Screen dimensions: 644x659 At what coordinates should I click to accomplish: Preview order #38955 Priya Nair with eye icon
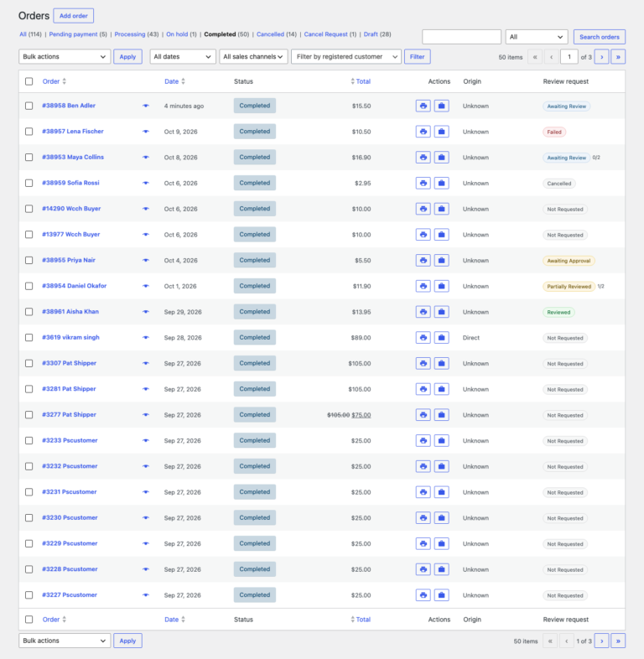(145, 260)
